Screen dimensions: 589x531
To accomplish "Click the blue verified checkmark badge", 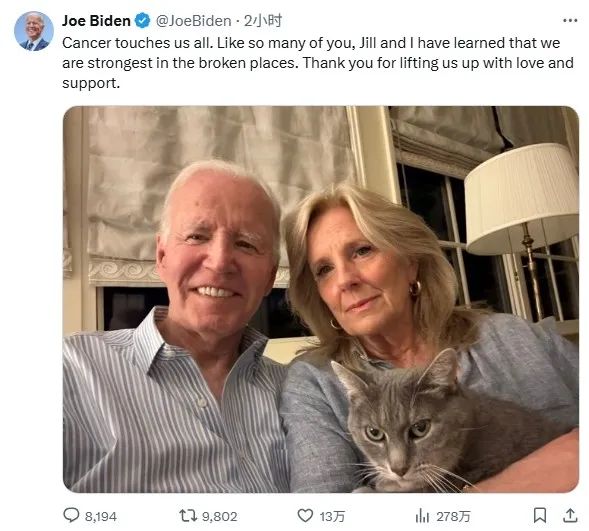I will point(142,21).
